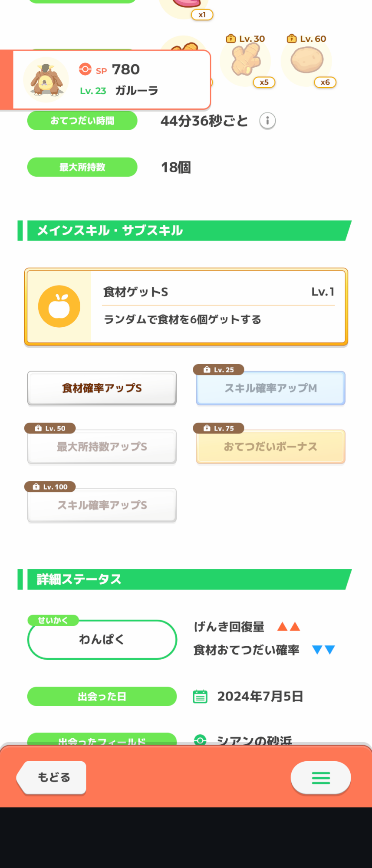Tap the field icon beside シアンの砂浜
372x868 pixels.
pos(200,740)
